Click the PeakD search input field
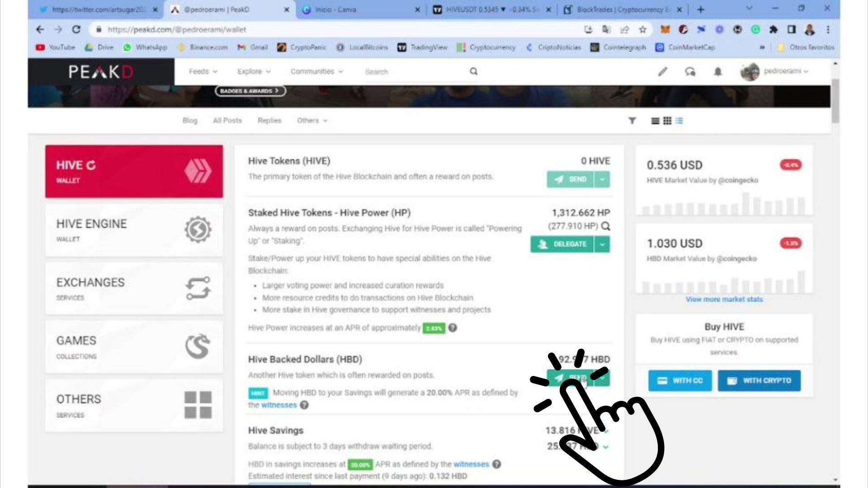This screenshot has height=488, width=868. (415, 71)
